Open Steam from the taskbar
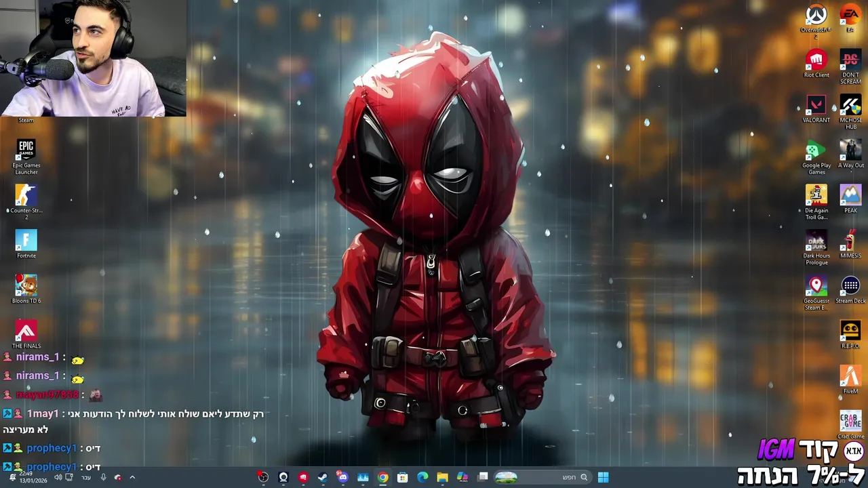This screenshot has height=488, width=868. [x=323, y=477]
